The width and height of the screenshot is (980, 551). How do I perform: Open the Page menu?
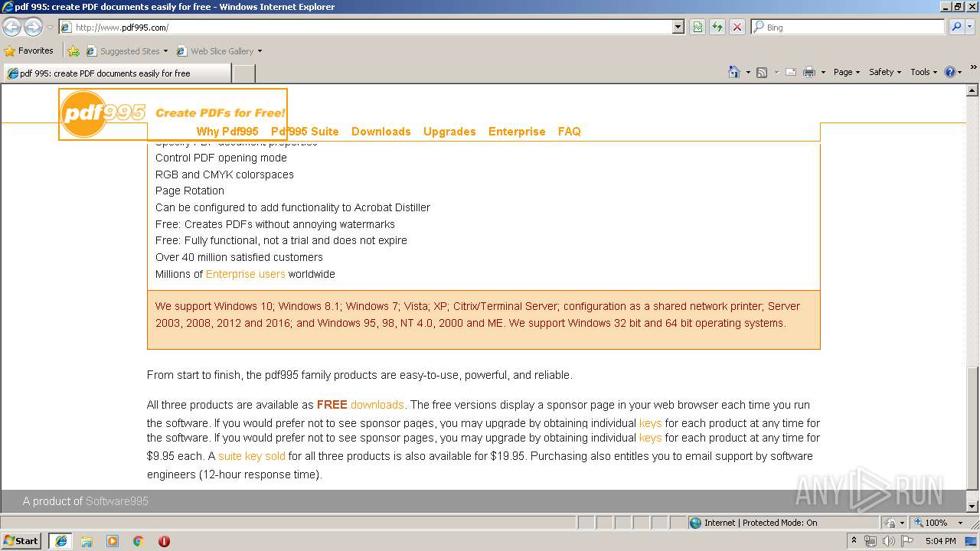846,72
